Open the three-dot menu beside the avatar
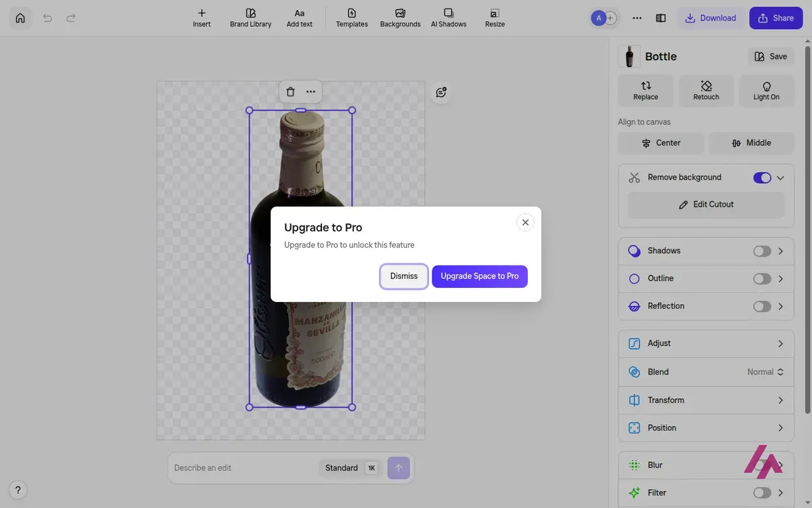 pos(637,18)
